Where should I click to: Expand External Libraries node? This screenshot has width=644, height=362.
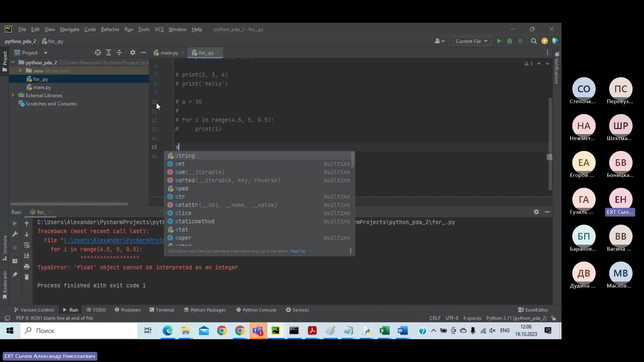[13, 95]
